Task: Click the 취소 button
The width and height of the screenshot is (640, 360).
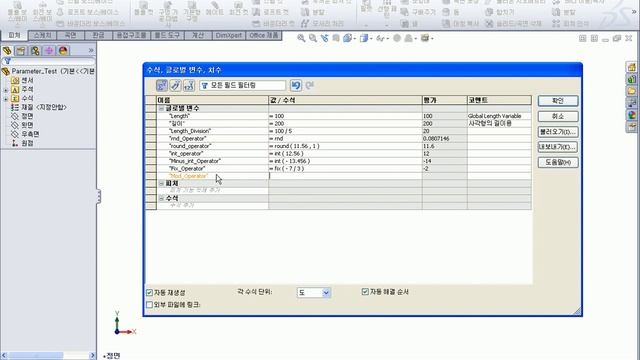Action: tap(558, 116)
